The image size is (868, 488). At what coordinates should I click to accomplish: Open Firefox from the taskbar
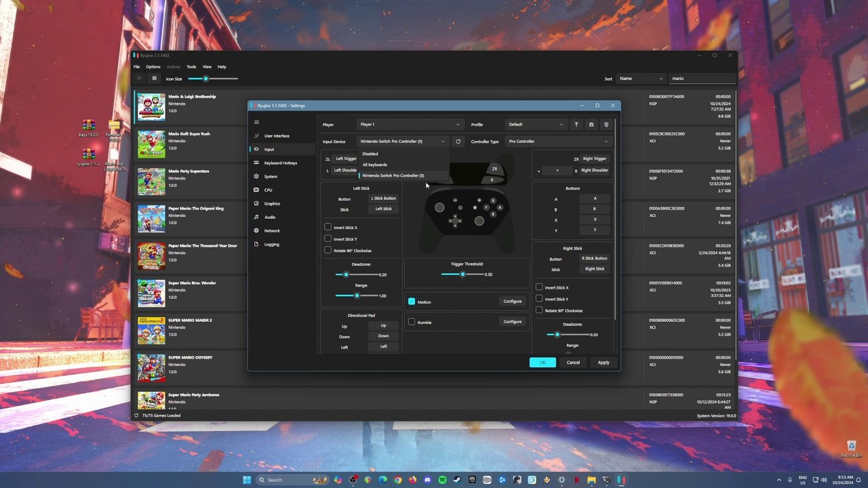(412, 480)
